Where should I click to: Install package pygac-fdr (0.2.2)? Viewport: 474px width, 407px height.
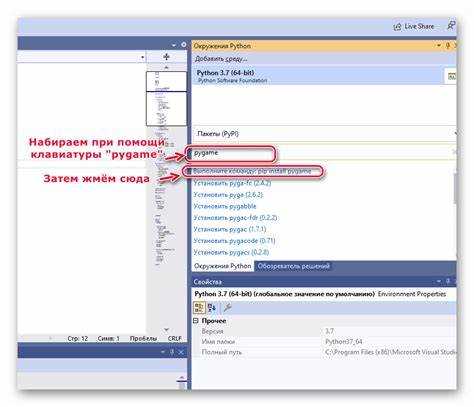[x=235, y=218]
